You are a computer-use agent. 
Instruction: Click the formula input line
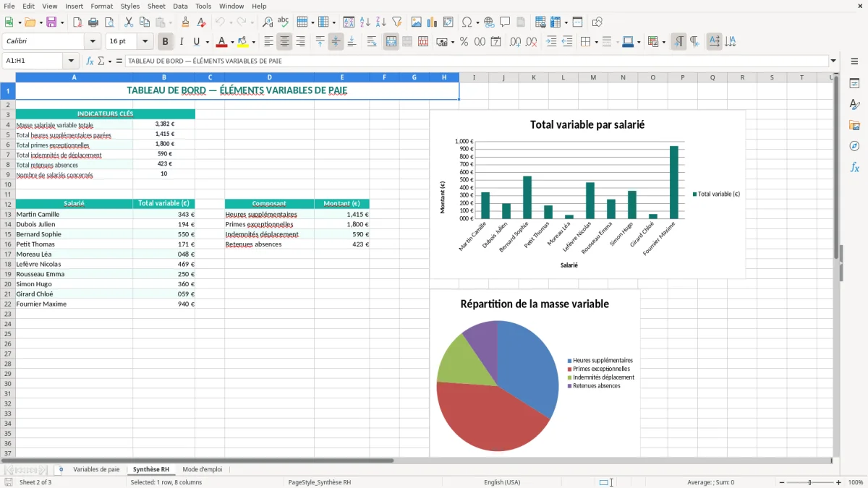tap(476, 61)
